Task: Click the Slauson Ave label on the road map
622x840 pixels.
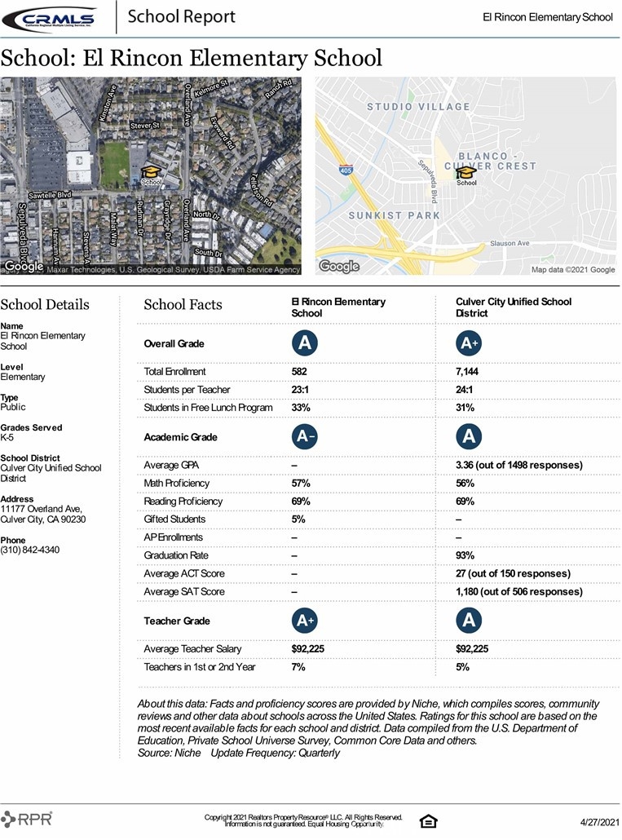Action: [510, 244]
